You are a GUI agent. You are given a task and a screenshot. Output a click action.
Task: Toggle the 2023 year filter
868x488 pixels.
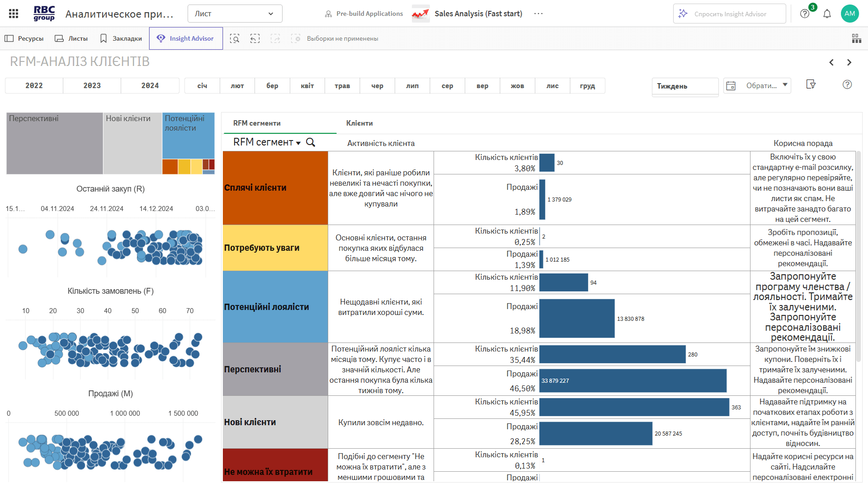pos(92,86)
